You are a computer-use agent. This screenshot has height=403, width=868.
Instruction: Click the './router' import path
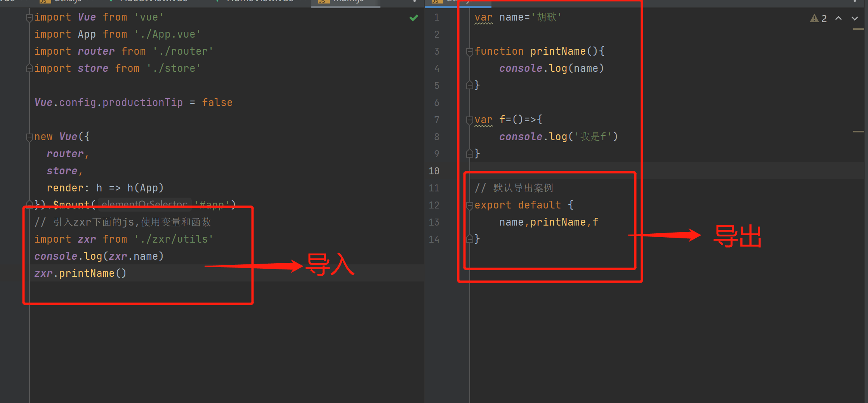click(x=183, y=52)
